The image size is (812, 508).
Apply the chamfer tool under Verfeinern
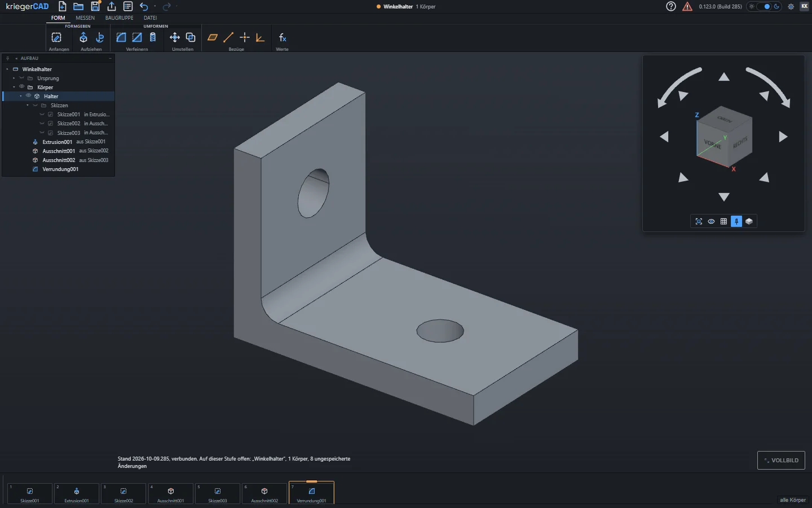tap(137, 37)
